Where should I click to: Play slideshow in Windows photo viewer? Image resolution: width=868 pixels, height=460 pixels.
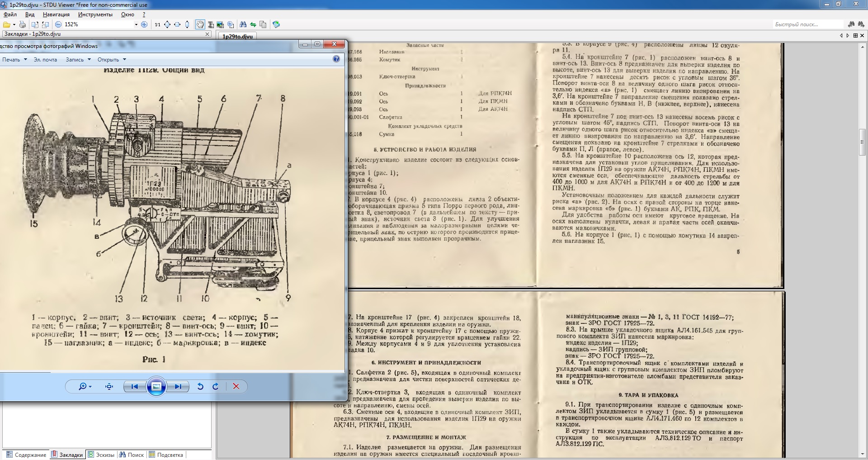(x=156, y=386)
